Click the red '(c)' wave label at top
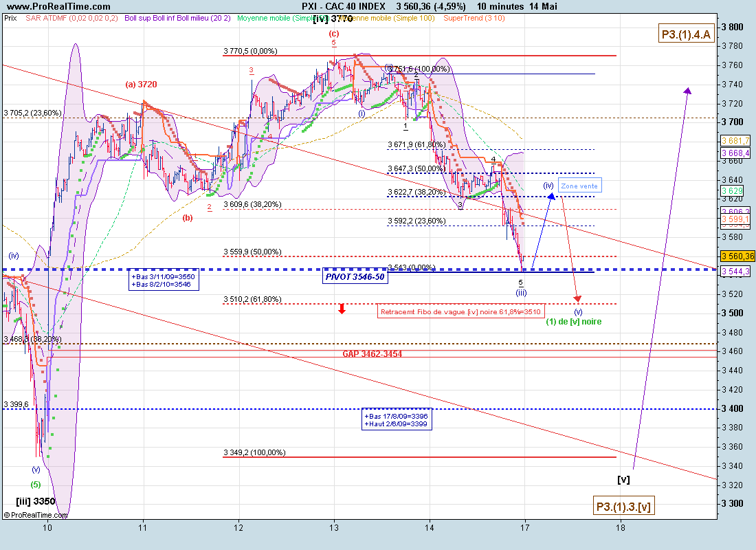Screen dimensions: 756x550 coord(333,33)
